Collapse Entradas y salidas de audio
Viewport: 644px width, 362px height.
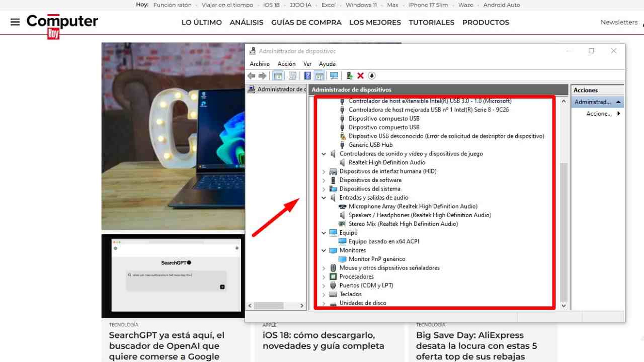(324, 198)
